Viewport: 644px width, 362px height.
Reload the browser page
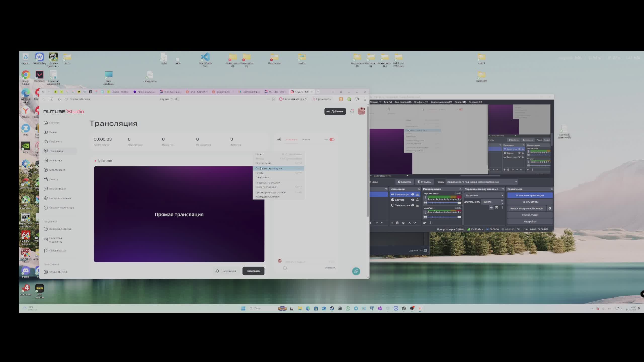(x=60, y=99)
